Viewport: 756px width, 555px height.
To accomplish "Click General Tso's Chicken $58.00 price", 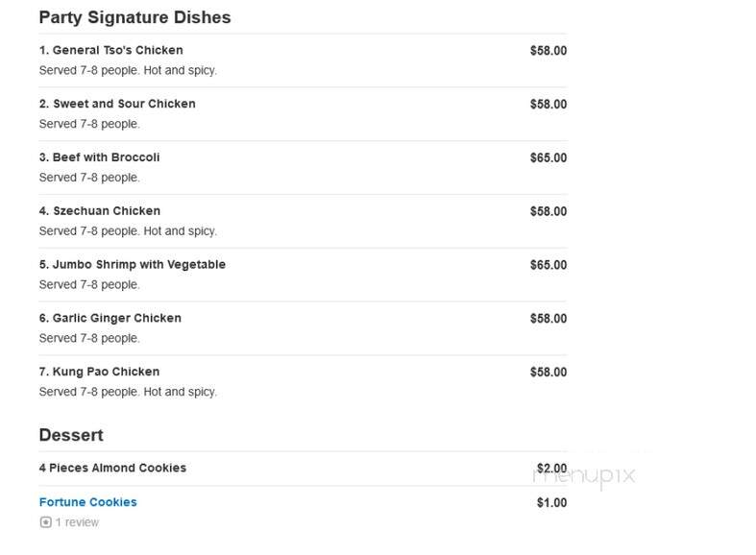I will (x=549, y=51).
